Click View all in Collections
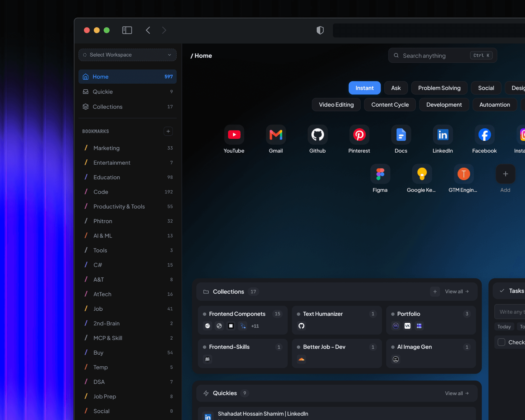The height and width of the screenshot is (420, 525). coord(457,291)
